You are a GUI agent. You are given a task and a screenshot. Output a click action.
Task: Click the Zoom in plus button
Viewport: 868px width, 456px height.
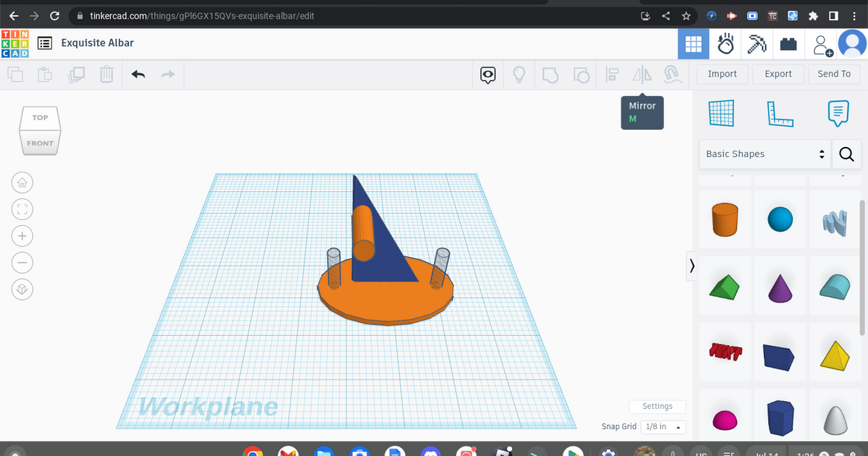[x=22, y=236]
